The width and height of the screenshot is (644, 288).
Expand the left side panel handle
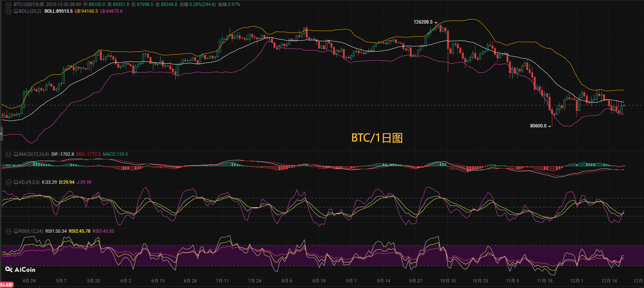click(1, 133)
